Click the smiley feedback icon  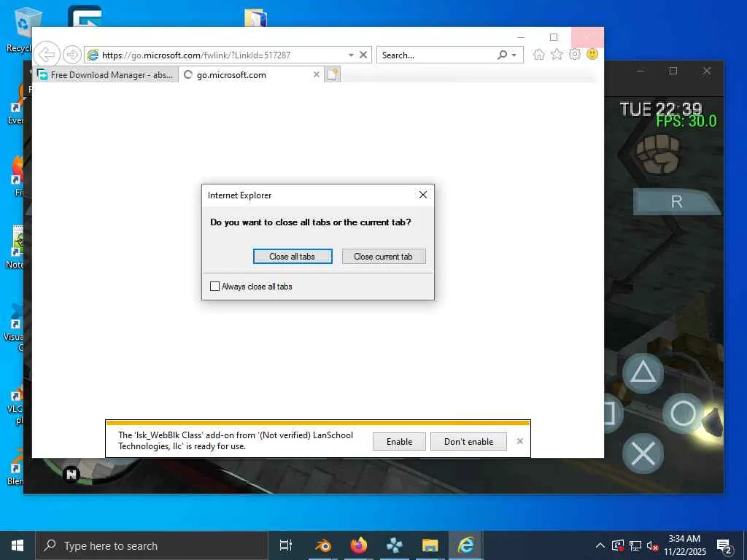coord(592,54)
